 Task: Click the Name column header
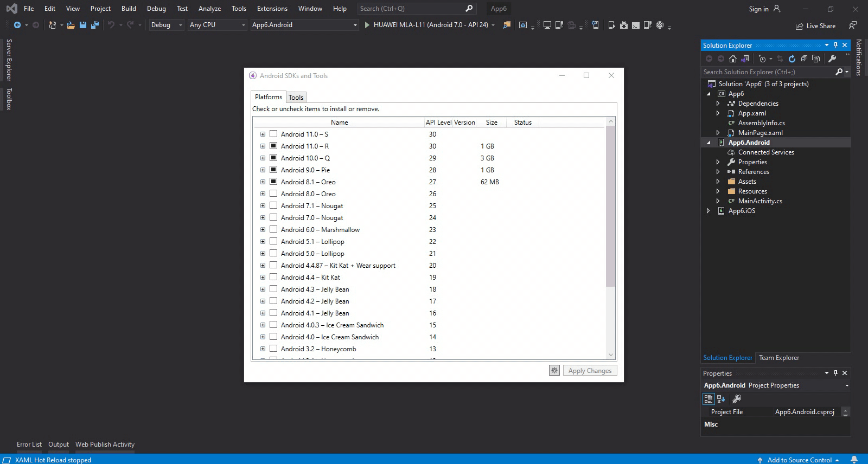[339, 123]
